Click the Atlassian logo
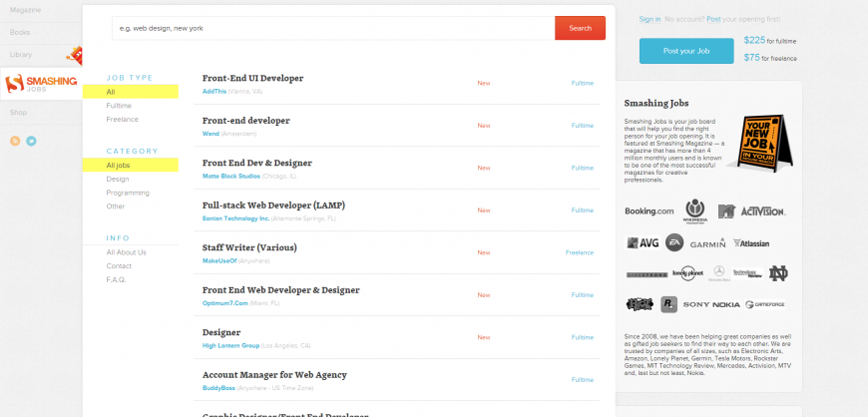 [x=750, y=243]
